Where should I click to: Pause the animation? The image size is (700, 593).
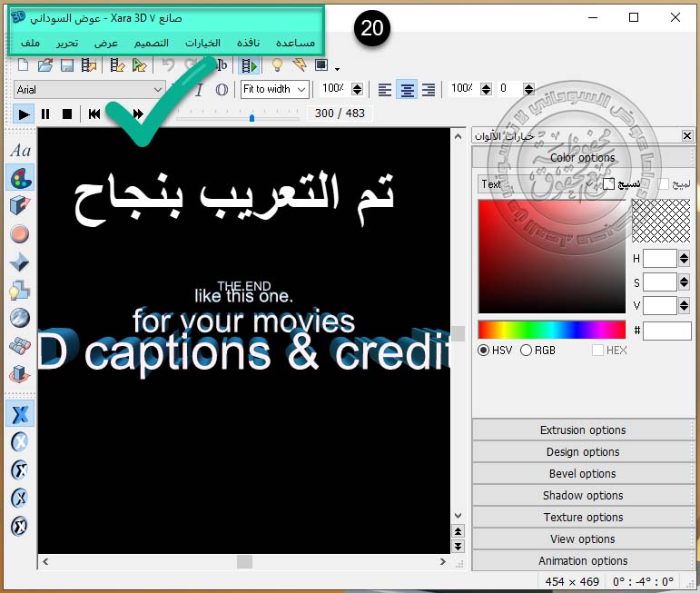pyautogui.click(x=46, y=114)
